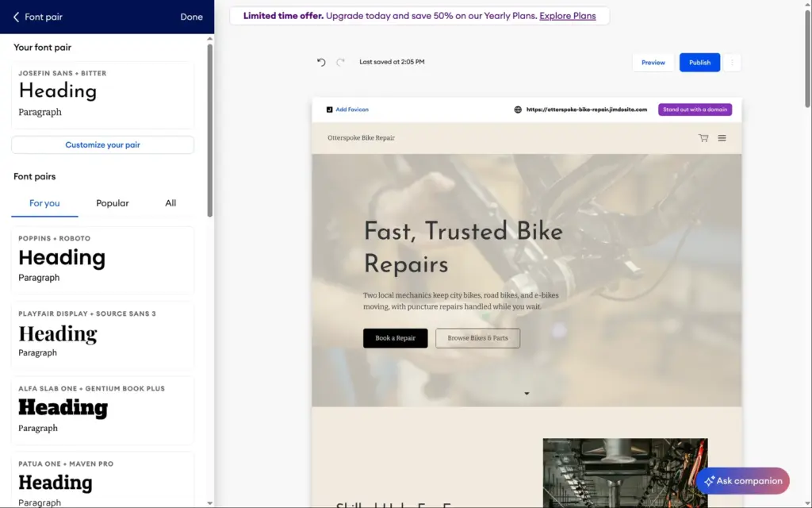Click the down arrow below hero section

527,394
